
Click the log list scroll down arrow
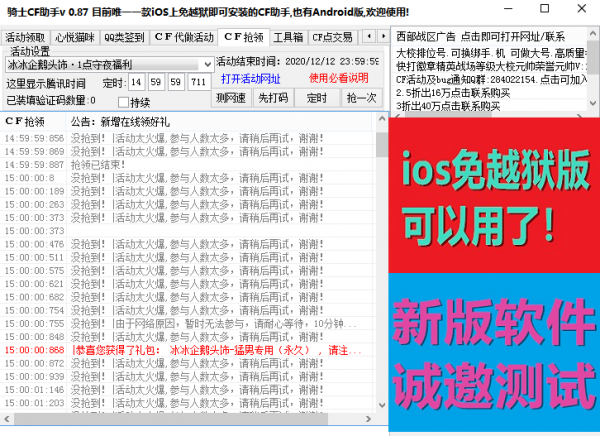point(382,405)
